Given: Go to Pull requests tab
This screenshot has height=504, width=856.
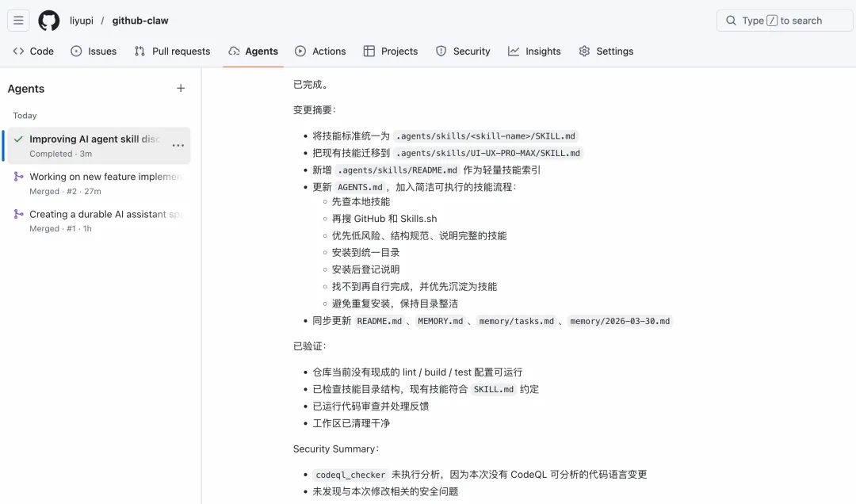Looking at the screenshot, I should coord(172,52).
